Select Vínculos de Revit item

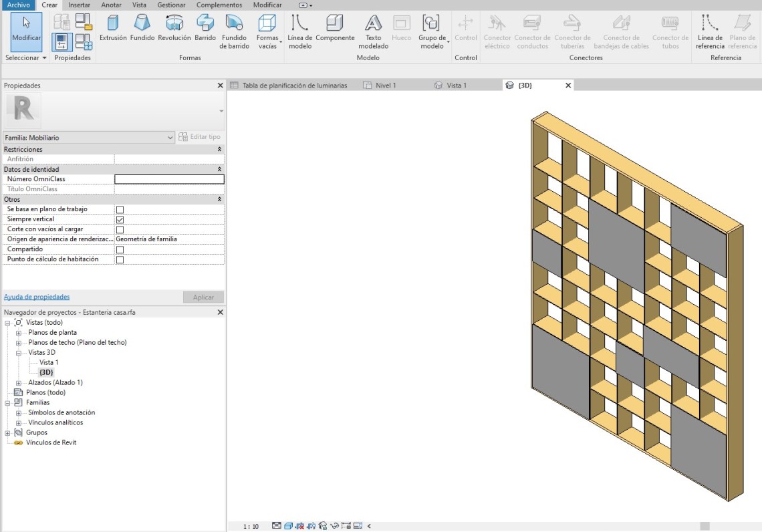coord(51,442)
